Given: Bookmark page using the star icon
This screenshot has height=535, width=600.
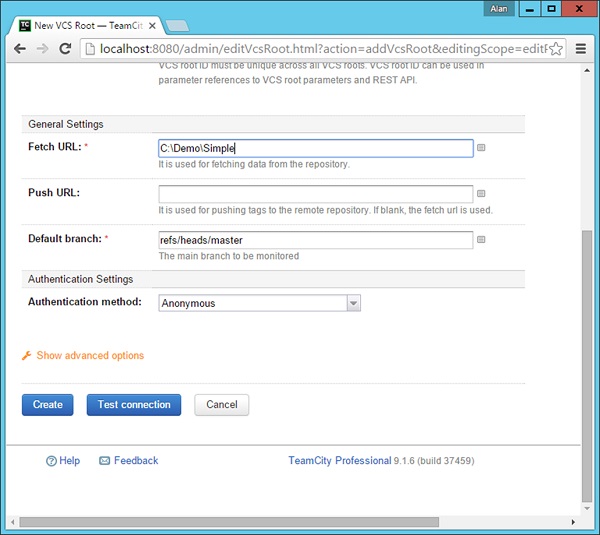Looking at the screenshot, I should (x=557, y=48).
